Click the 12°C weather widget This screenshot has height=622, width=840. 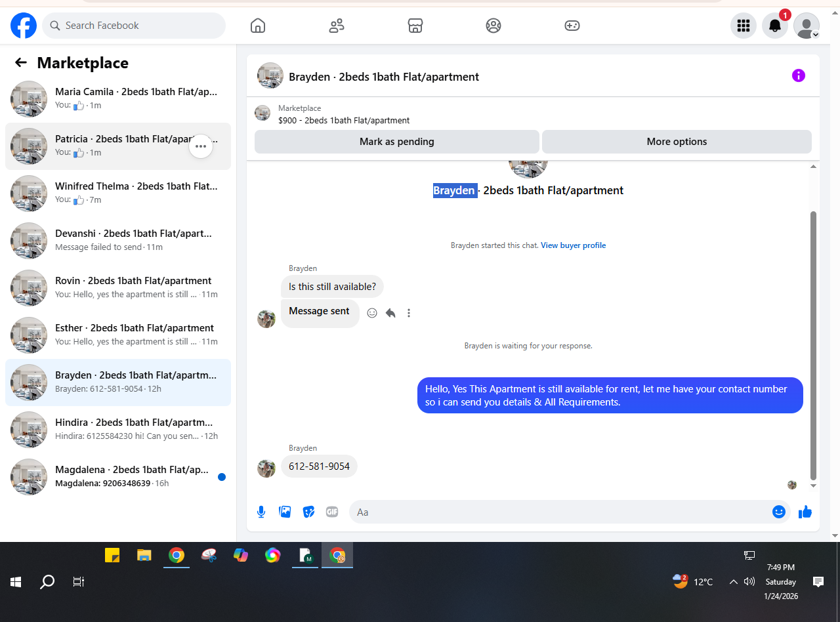(693, 581)
